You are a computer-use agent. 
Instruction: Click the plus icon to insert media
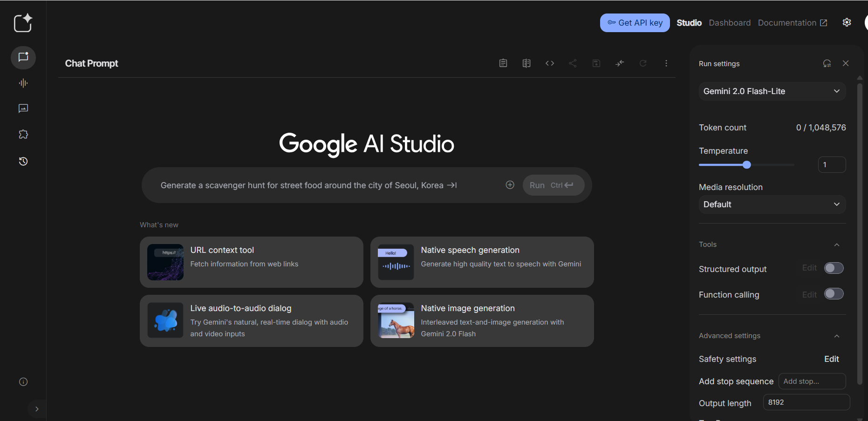[510, 185]
